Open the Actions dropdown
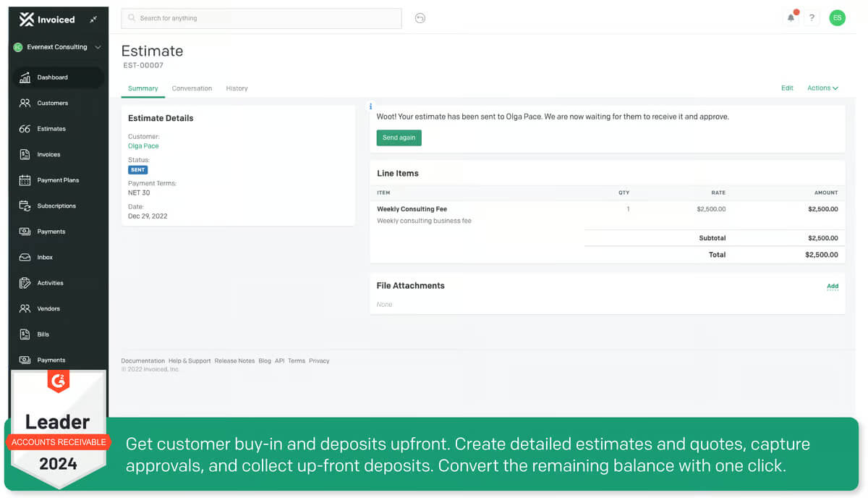 (x=822, y=88)
